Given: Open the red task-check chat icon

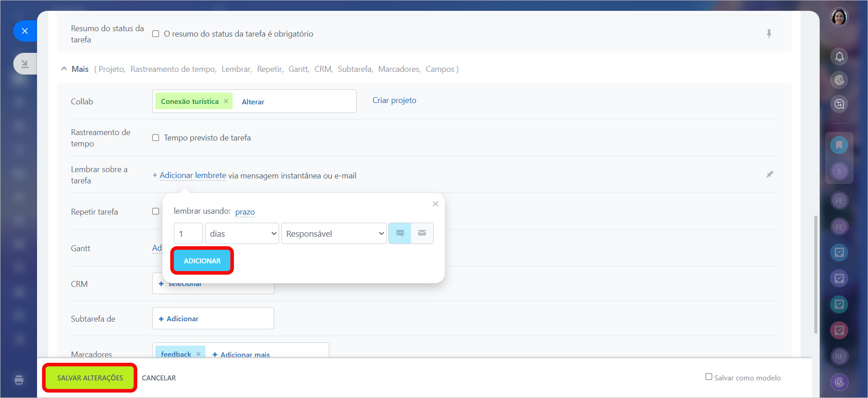Looking at the screenshot, I should tap(839, 330).
